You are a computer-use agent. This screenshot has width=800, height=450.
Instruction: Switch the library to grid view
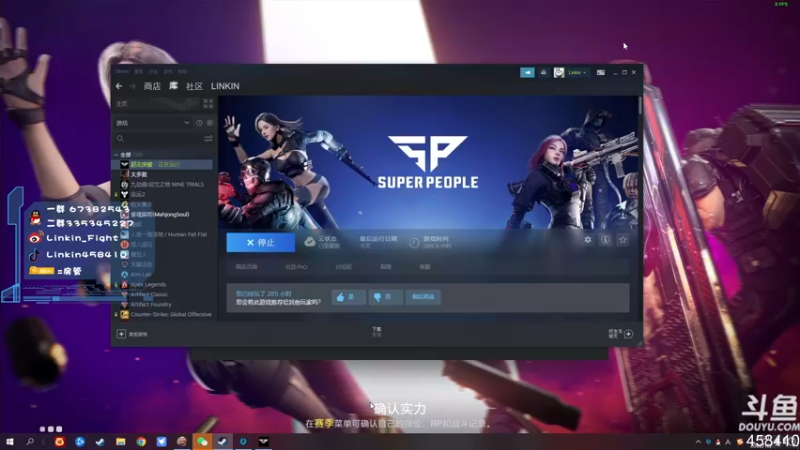[208, 104]
